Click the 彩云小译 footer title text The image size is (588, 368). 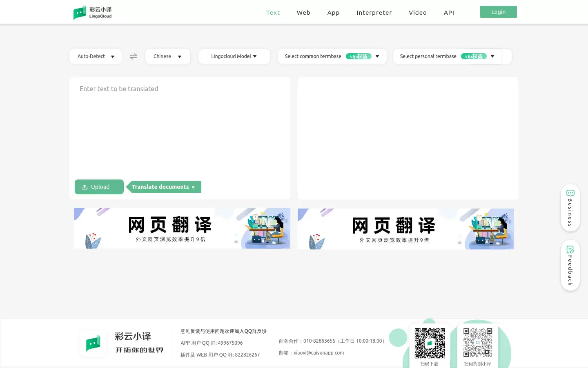[133, 337]
